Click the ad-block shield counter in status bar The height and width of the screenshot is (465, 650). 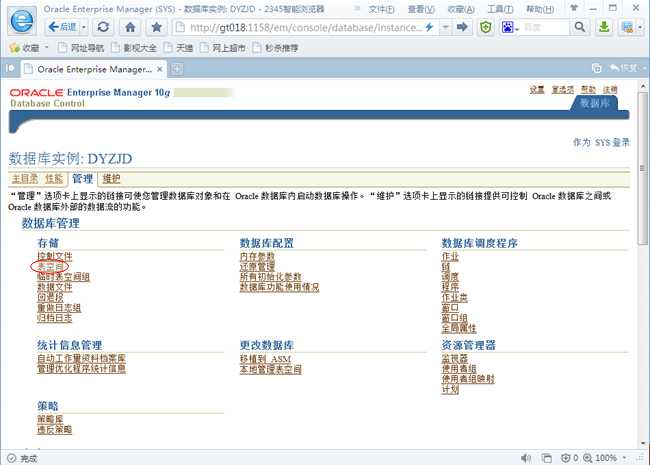click(x=570, y=458)
